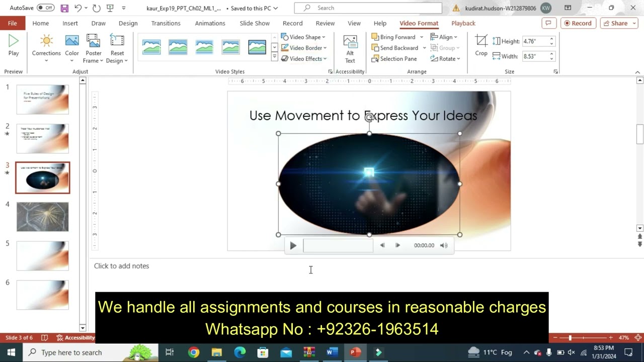Collapse the ribbon with the chevron
This screenshot has width=644, height=362.
click(x=637, y=72)
